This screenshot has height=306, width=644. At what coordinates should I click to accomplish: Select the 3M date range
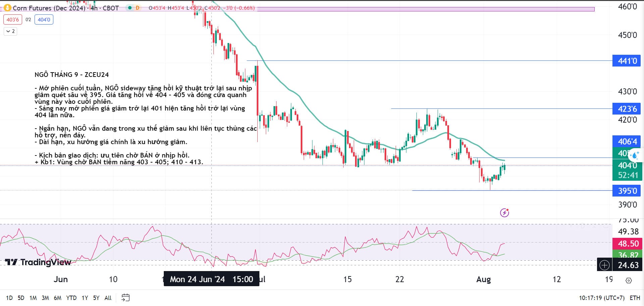45,298
